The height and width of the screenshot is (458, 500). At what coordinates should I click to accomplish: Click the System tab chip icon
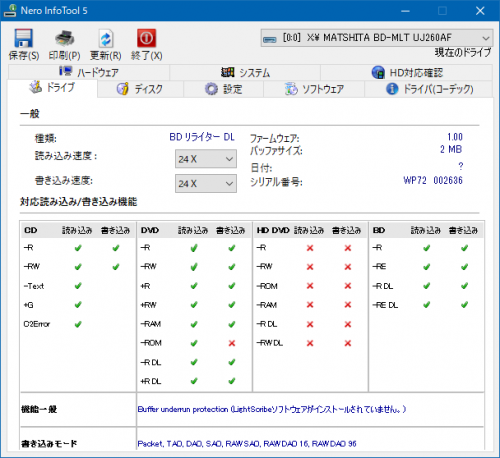(228, 72)
